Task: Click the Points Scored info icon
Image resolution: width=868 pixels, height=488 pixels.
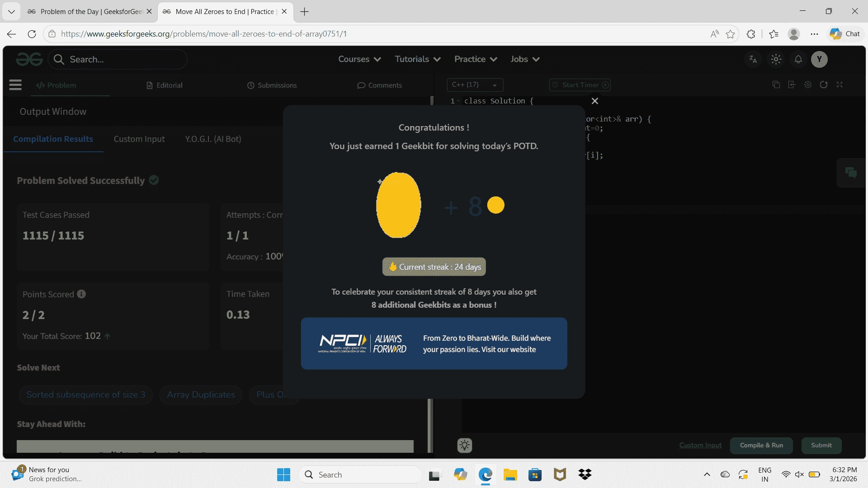Action: pos(81,294)
